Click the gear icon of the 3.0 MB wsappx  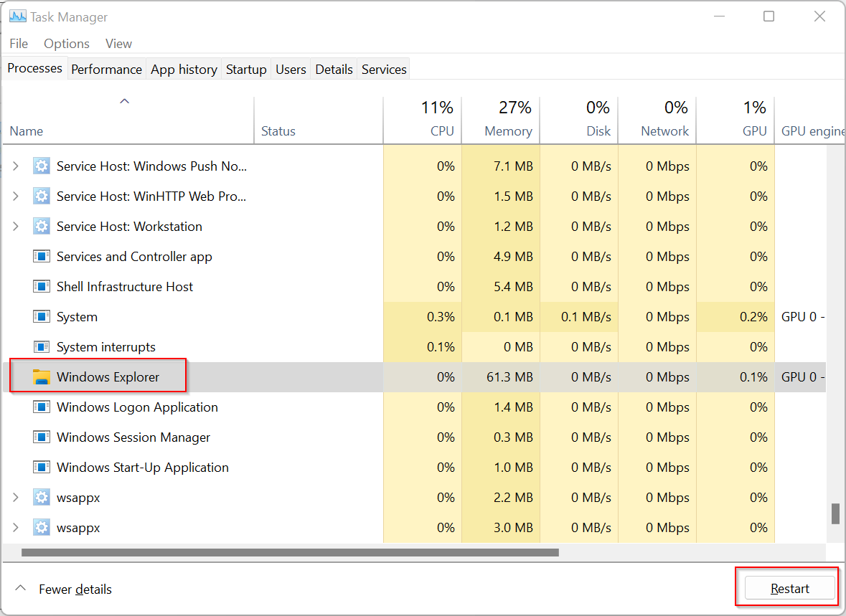click(42, 528)
